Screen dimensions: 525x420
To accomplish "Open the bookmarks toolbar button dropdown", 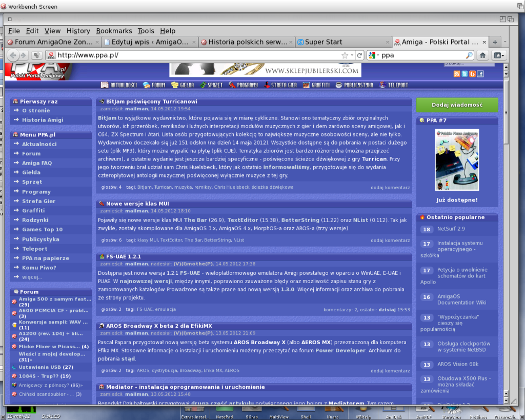I will (499, 55).
